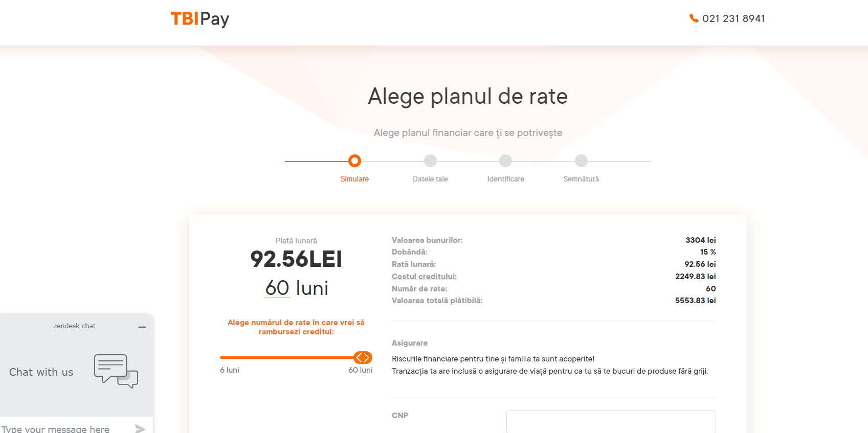Viewport: 868px width, 433px height.
Task: Click the Asigurare section heading
Action: tap(409, 343)
